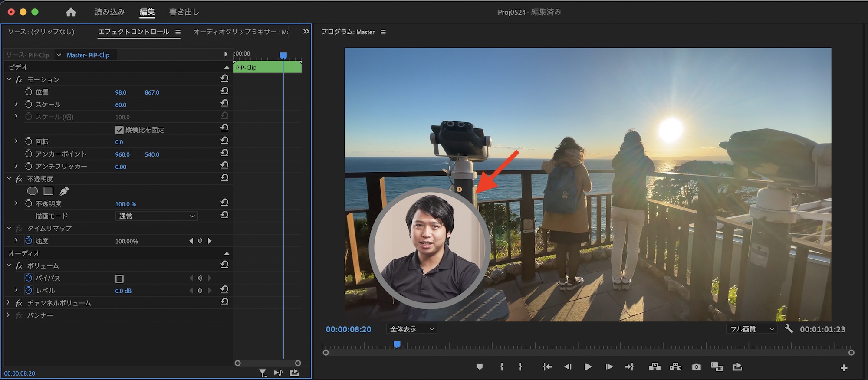This screenshot has width=868, height=380.
Task: Open the Audio Clip Mixer panel tab
Action: click(240, 32)
